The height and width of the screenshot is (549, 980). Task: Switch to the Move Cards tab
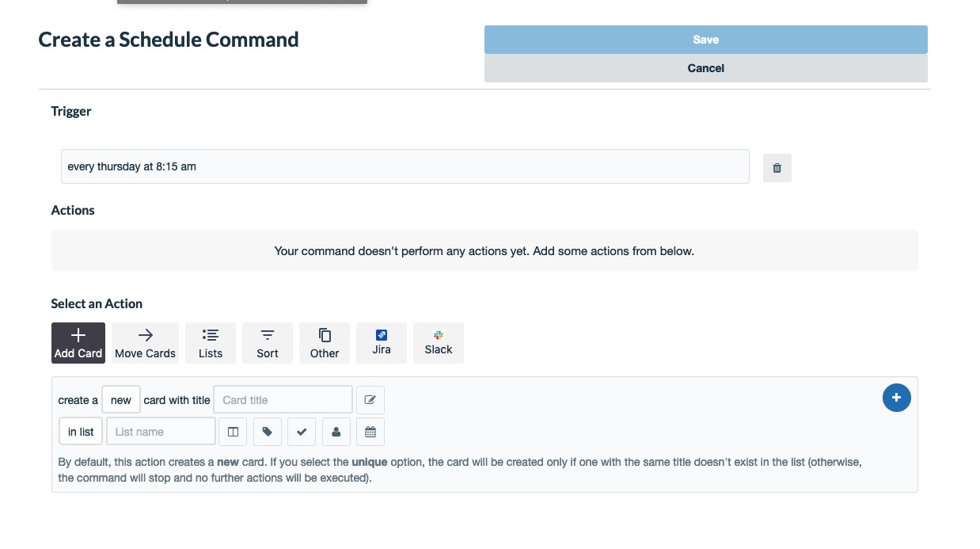pos(145,343)
